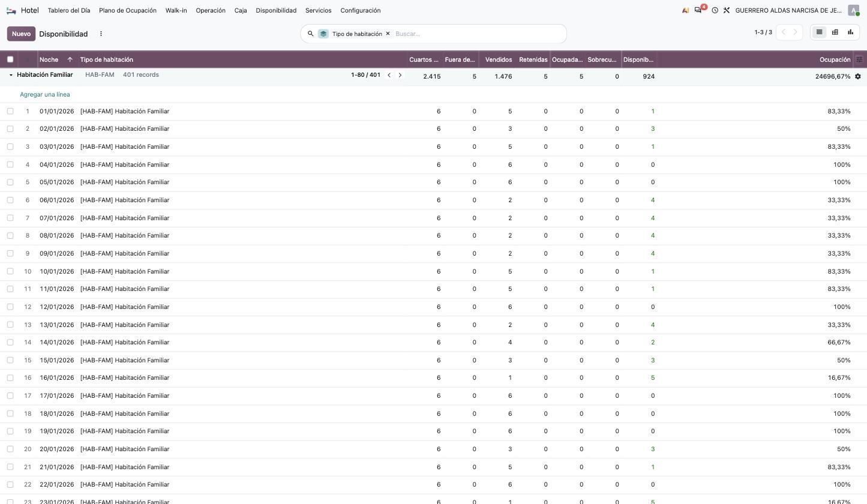Open optional columns settings in header

coord(859,59)
